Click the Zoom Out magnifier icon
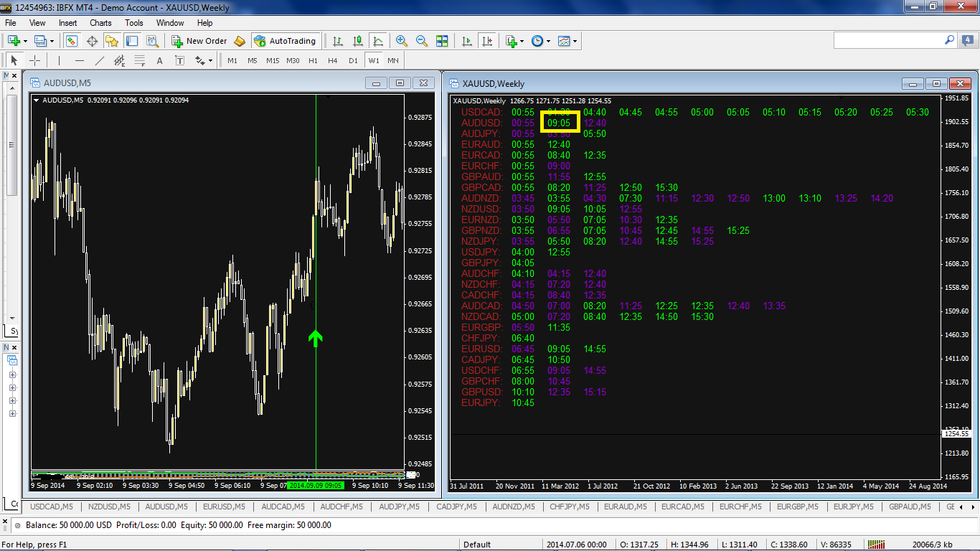This screenshot has height=551, width=980. coord(422,41)
